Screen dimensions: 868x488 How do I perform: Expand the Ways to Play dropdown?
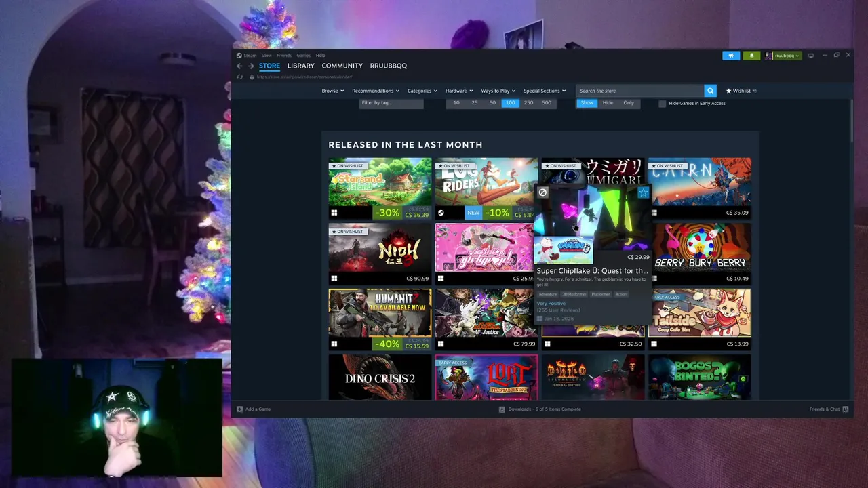point(498,91)
